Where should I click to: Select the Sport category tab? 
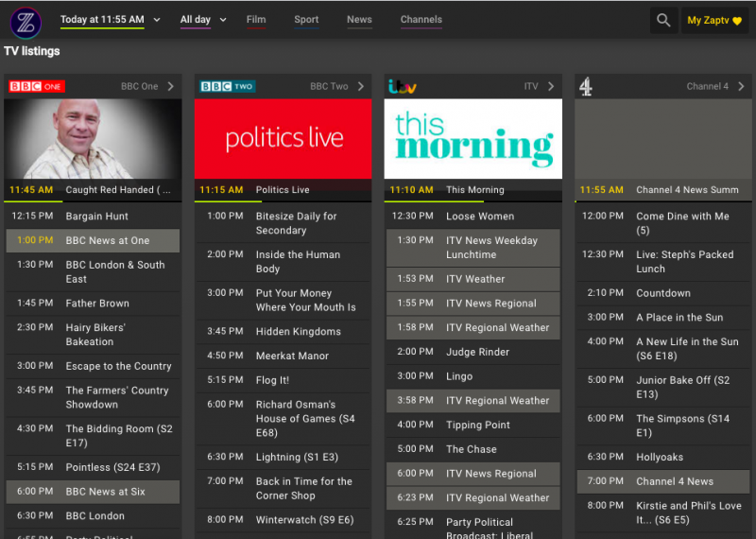tap(306, 20)
